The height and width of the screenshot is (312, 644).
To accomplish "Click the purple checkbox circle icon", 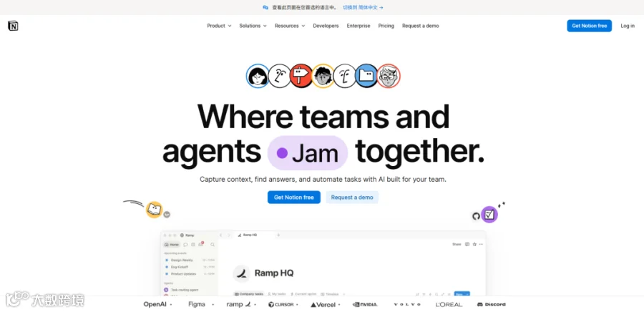I will [x=489, y=214].
